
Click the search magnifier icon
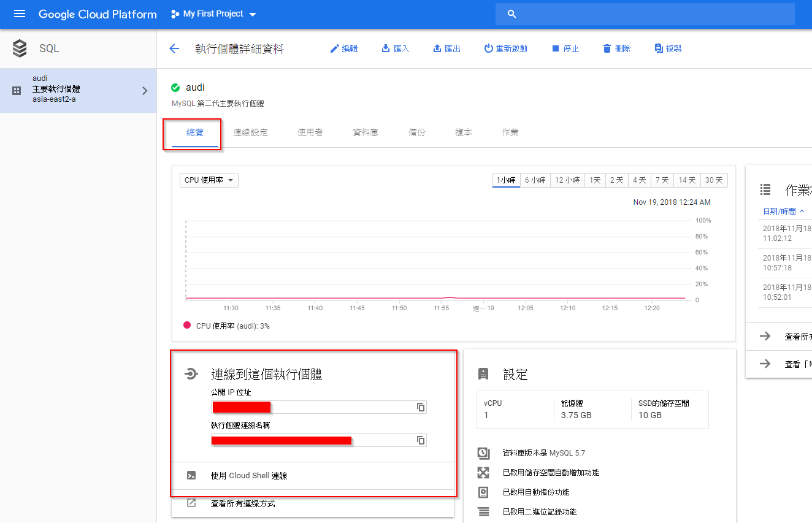click(512, 14)
